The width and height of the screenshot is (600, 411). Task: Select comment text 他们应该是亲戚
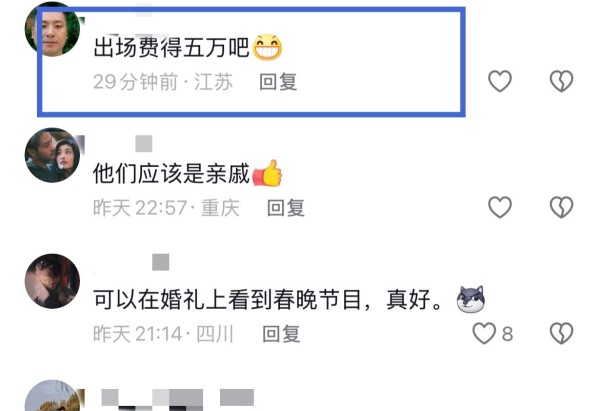click(x=171, y=174)
